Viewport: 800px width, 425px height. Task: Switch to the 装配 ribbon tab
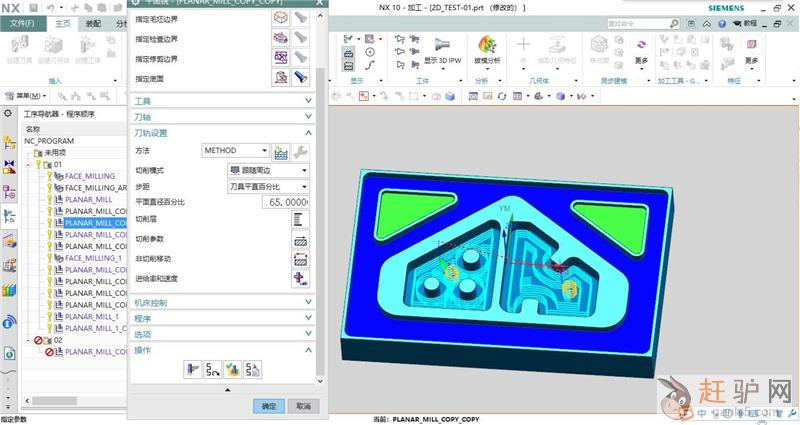coord(92,22)
